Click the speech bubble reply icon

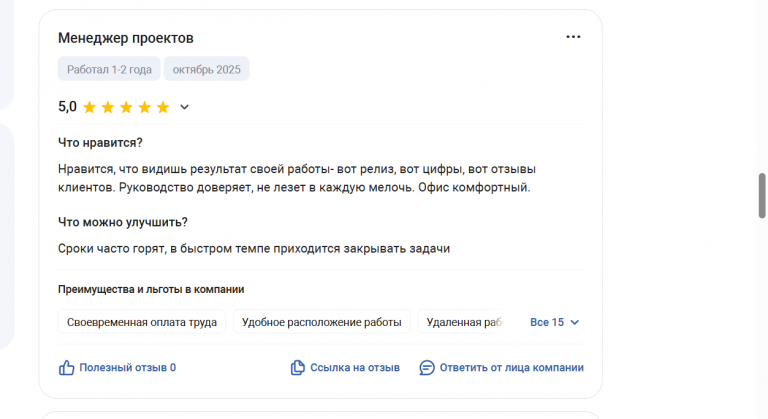[427, 367]
